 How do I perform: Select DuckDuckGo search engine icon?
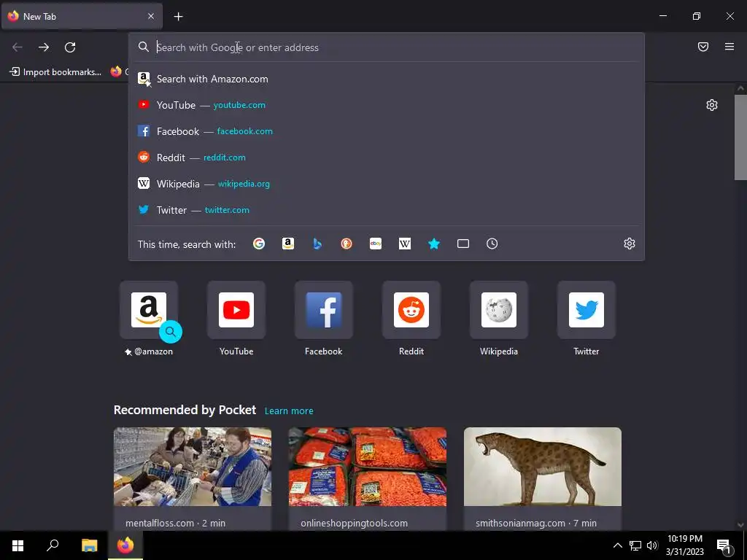tap(347, 244)
